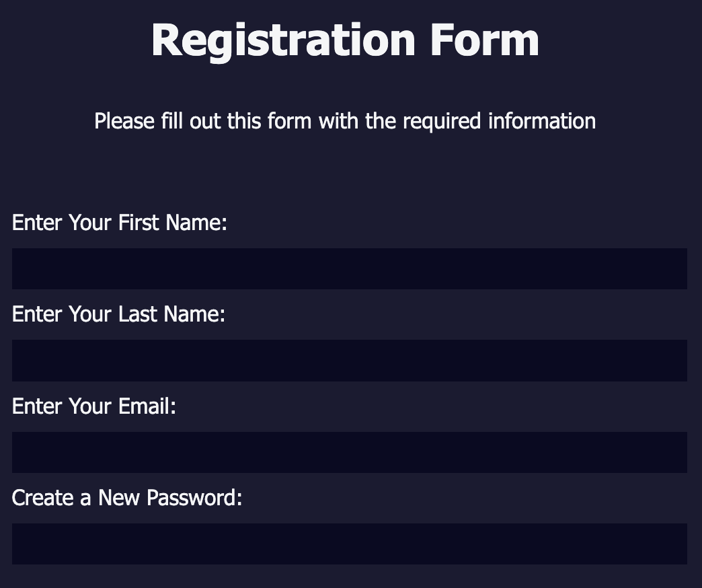
Task: Click the First Name input field
Action: 349,268
